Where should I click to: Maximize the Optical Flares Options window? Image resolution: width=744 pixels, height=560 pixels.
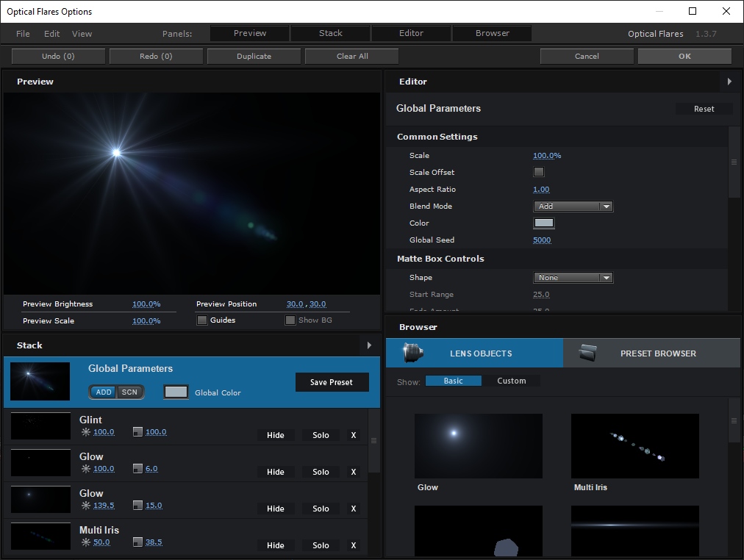click(693, 11)
